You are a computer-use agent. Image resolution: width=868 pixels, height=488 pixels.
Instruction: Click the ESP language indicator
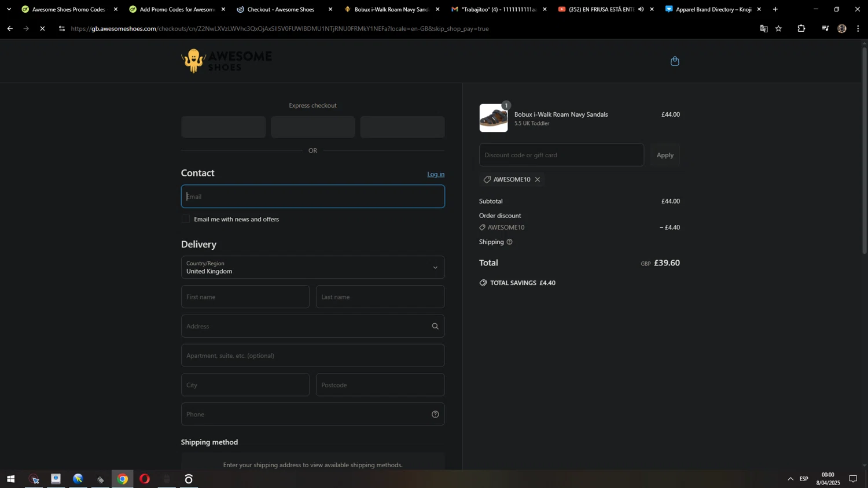[x=804, y=479]
